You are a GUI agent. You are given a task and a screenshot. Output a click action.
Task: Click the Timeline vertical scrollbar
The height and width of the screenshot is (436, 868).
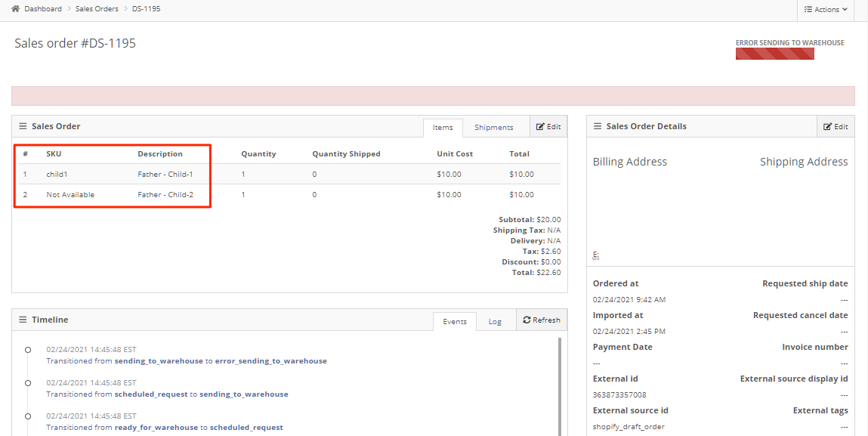pos(560,386)
